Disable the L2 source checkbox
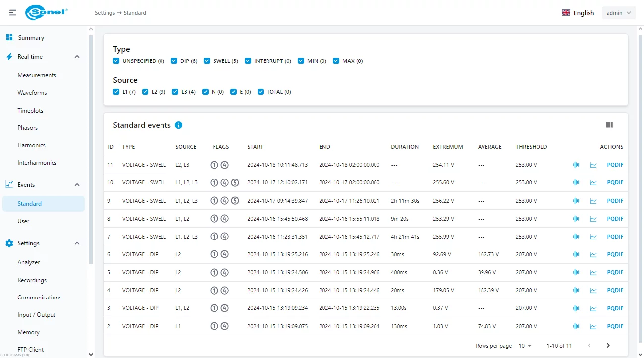 tap(146, 92)
